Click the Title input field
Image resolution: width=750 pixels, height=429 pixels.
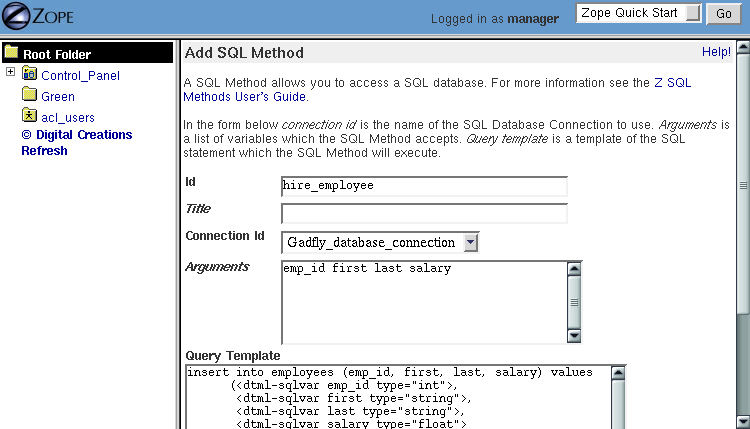pos(424,213)
